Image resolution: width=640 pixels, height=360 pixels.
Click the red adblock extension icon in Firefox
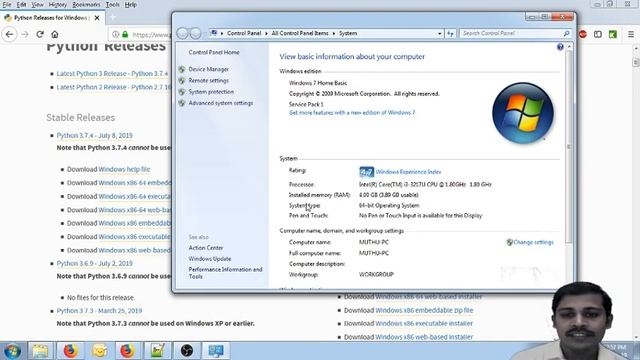(x=583, y=34)
